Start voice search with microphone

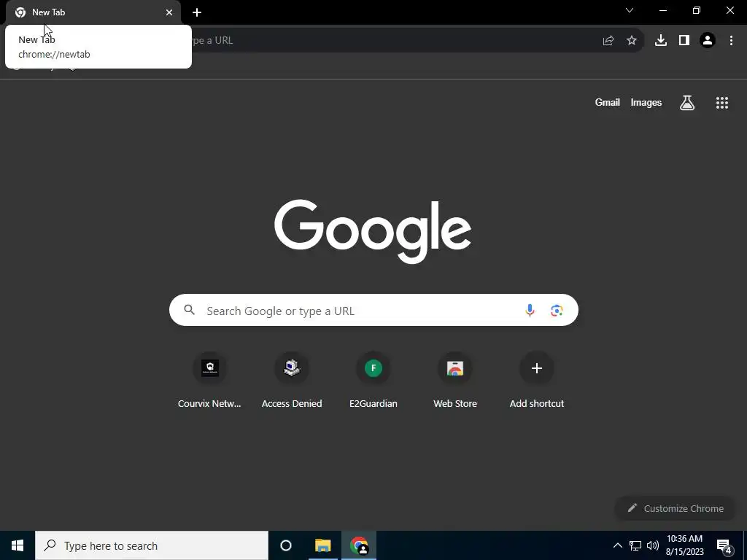click(x=530, y=311)
